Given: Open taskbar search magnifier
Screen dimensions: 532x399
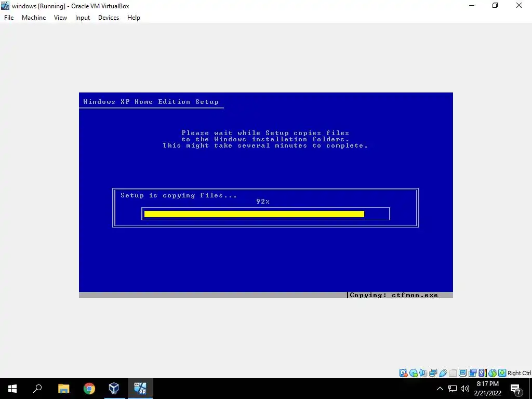Looking at the screenshot, I should 37,389.
